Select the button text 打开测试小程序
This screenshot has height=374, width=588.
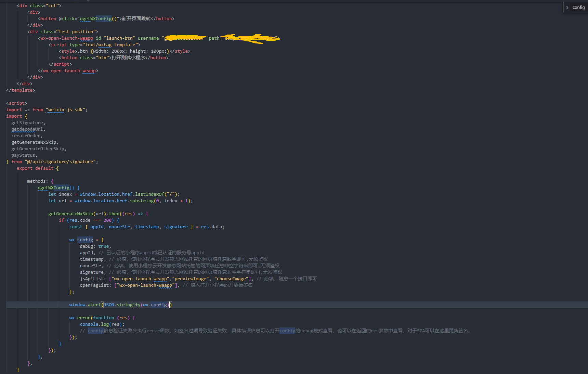coord(128,58)
